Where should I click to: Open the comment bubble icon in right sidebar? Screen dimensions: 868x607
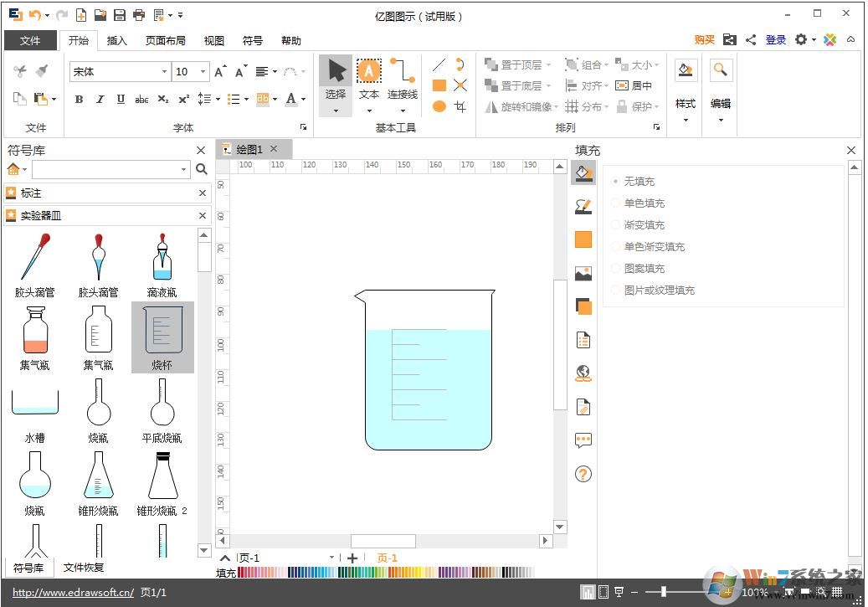tap(583, 440)
